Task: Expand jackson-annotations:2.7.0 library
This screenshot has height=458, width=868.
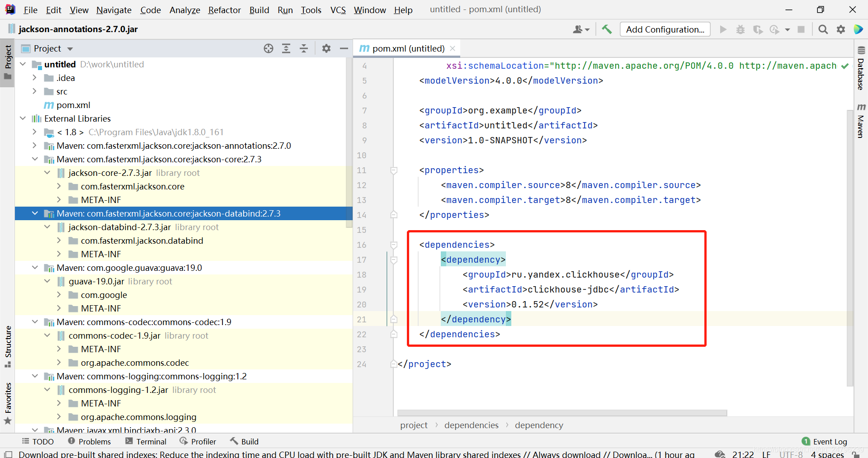Action: (35, 146)
